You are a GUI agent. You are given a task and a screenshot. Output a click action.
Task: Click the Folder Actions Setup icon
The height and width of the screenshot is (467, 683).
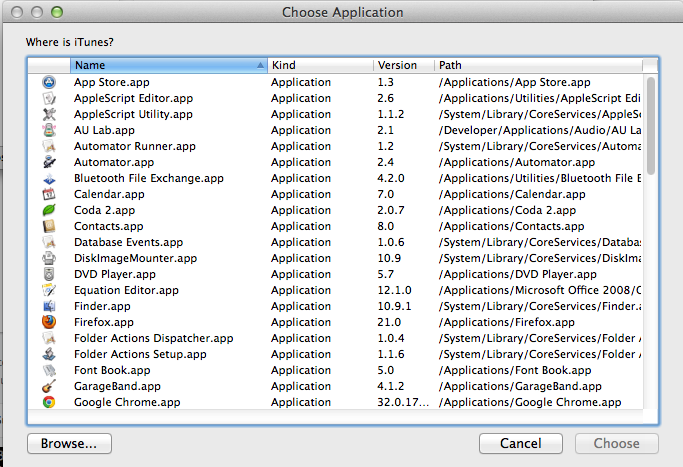point(49,354)
